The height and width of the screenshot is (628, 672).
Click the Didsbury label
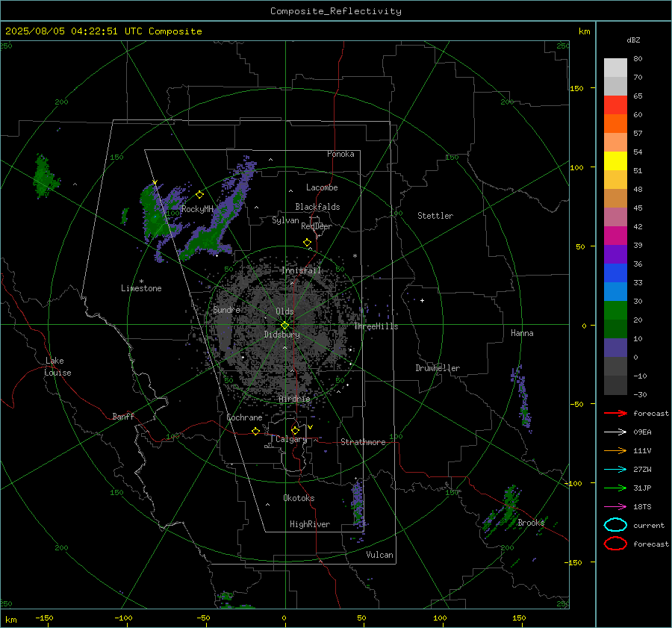click(281, 335)
